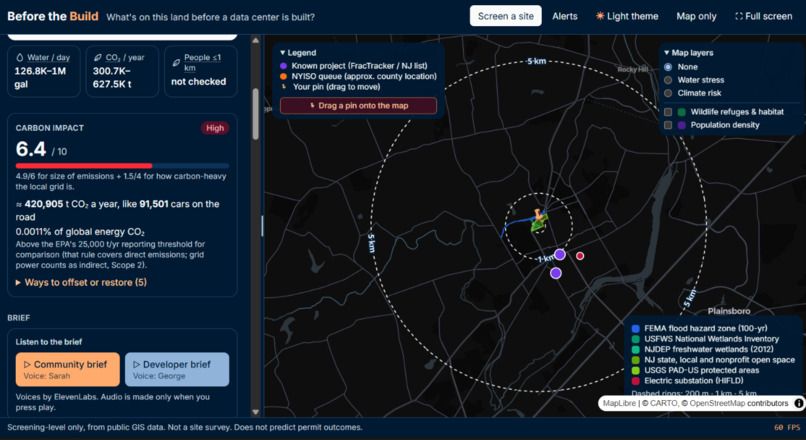Screen dimensions: 806x440
Task: Select Map only view
Action: pos(696,16)
